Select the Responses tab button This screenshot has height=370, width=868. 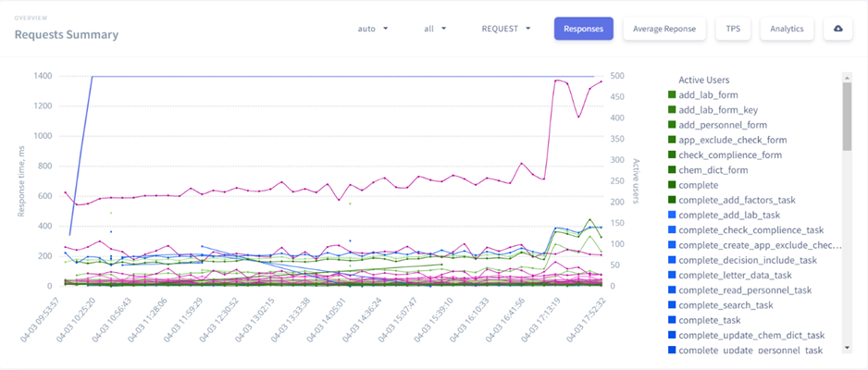584,29
